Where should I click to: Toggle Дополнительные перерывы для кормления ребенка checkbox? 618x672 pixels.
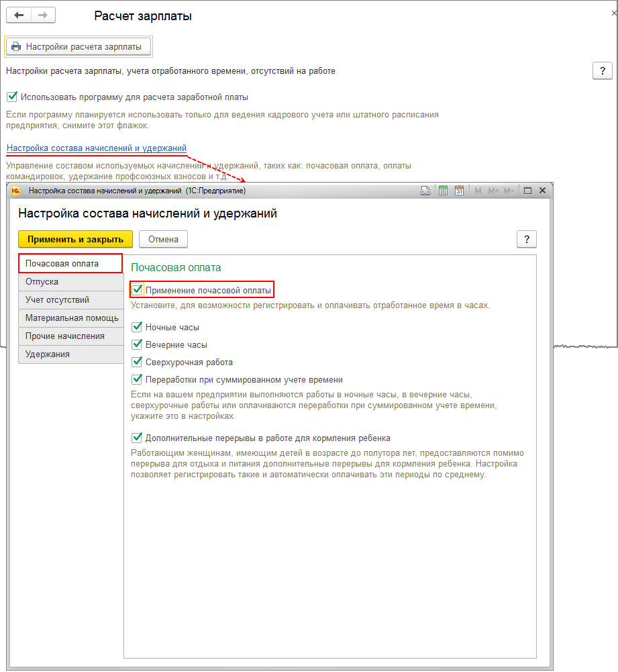click(137, 438)
